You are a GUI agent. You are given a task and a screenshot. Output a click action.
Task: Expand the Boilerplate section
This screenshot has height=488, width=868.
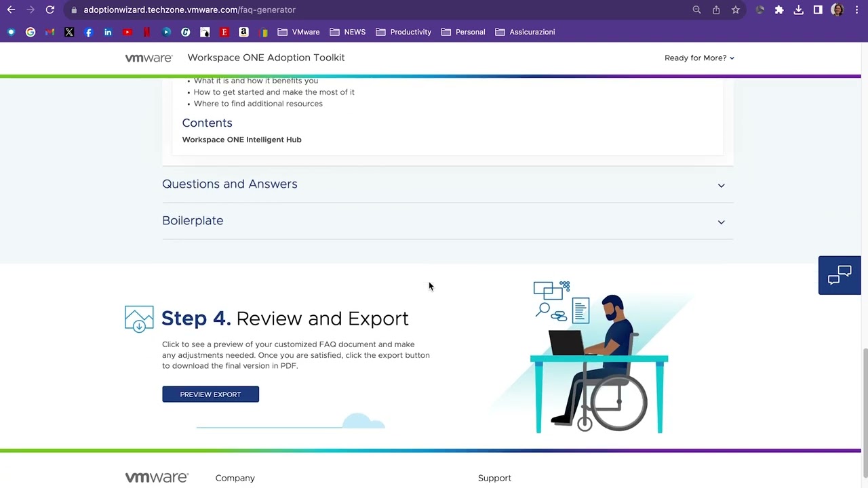tap(447, 221)
